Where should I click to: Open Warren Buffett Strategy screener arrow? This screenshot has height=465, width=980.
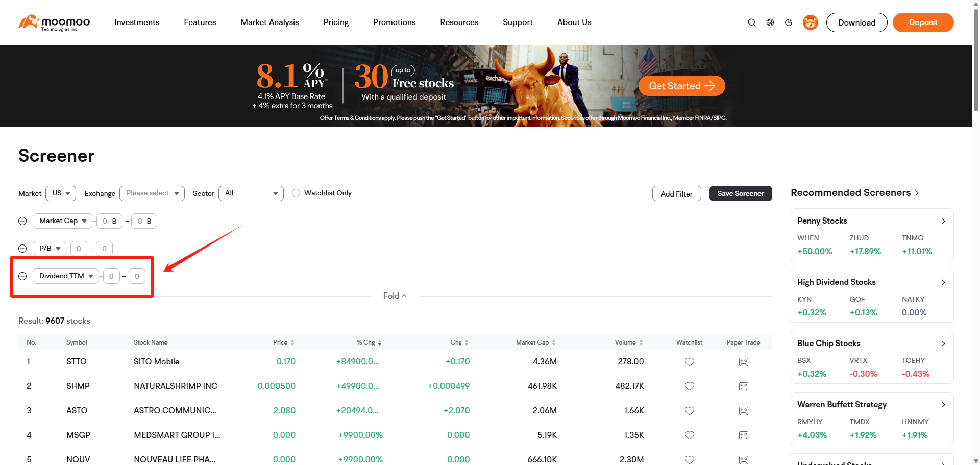click(943, 405)
